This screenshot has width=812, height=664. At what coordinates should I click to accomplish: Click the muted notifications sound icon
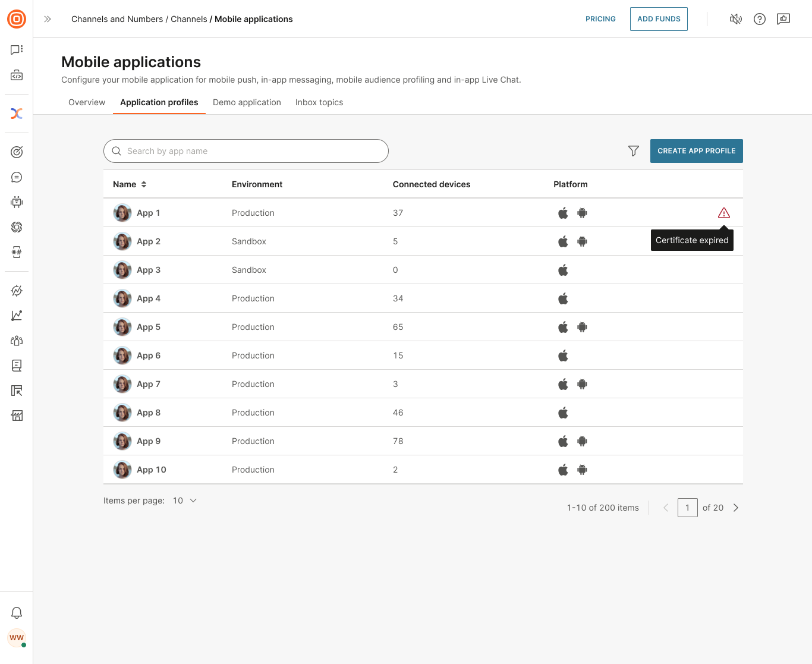(735, 19)
